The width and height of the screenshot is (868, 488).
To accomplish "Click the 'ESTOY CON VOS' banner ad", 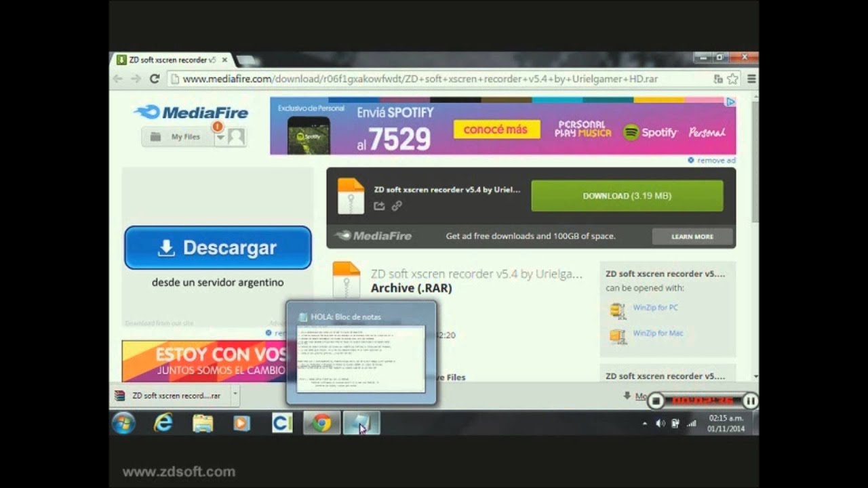I will pos(204,361).
